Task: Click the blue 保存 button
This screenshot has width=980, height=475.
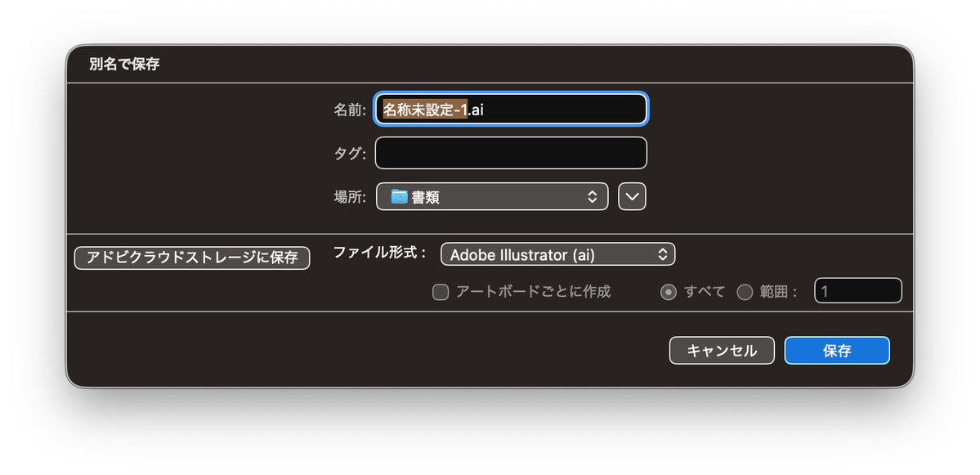Action: [x=837, y=351]
